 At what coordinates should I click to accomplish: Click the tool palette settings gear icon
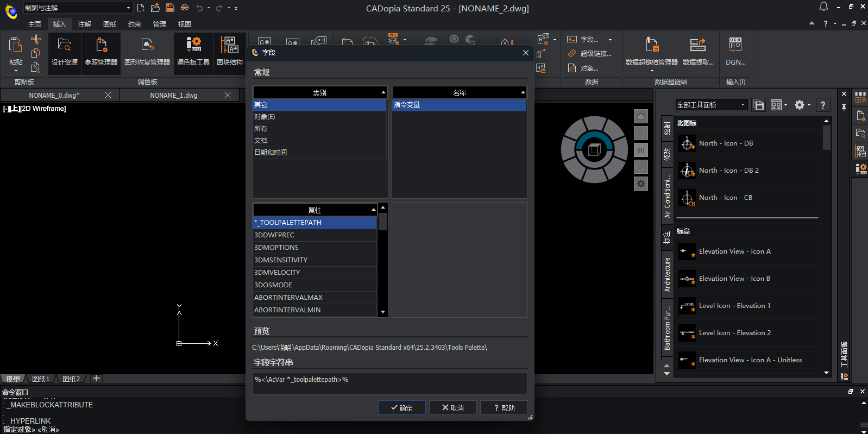pyautogui.click(x=800, y=105)
